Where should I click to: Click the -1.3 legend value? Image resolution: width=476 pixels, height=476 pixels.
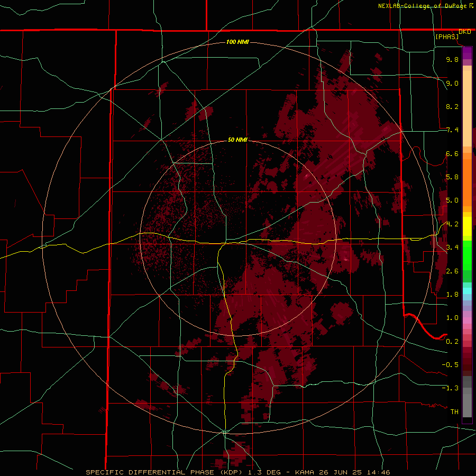[450, 388]
